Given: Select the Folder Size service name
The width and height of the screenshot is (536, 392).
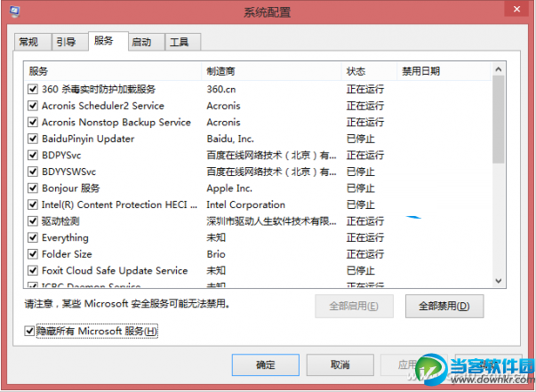Looking at the screenshot, I should pyautogui.click(x=67, y=254).
